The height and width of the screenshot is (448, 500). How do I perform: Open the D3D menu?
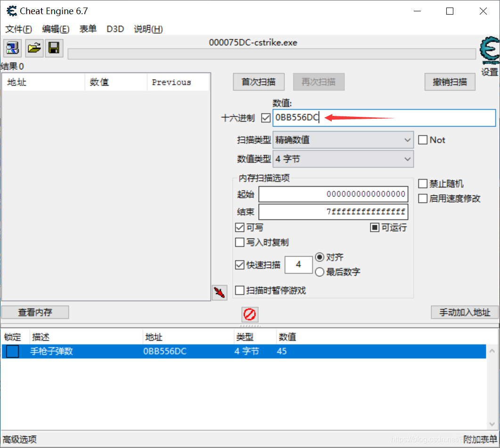tap(115, 29)
